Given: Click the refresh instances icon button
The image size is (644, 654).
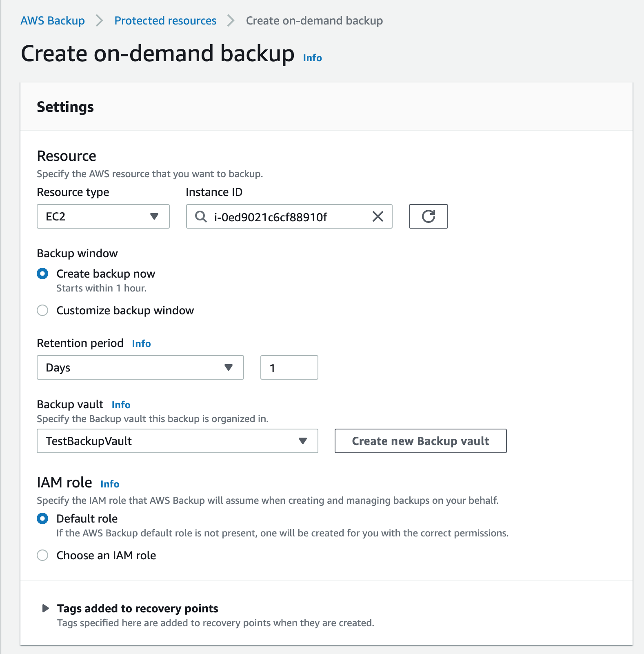Looking at the screenshot, I should [428, 216].
